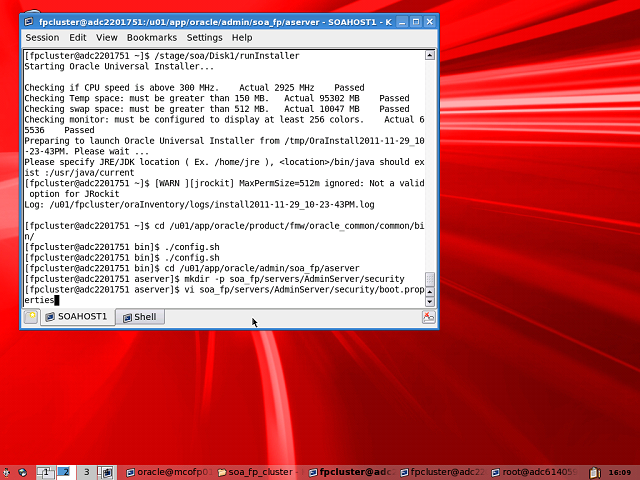Open the oracle@mcofp taskbar window
This screenshot has width=640, height=480.
pos(169,471)
